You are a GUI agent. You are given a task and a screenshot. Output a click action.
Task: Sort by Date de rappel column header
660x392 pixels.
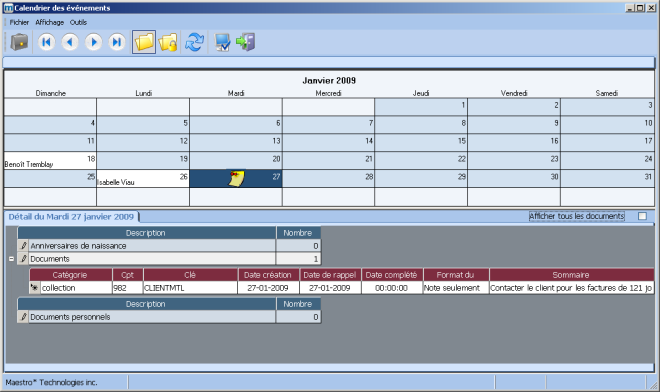click(330, 275)
